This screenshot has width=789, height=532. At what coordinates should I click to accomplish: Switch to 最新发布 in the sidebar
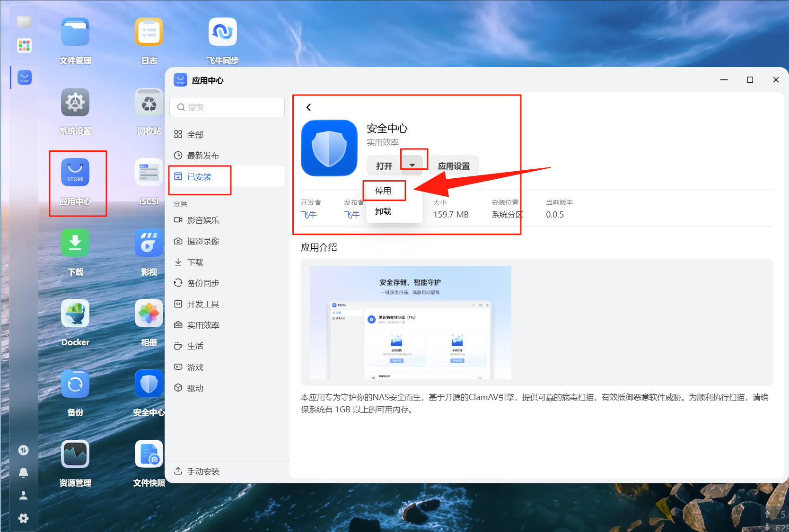tap(227, 156)
